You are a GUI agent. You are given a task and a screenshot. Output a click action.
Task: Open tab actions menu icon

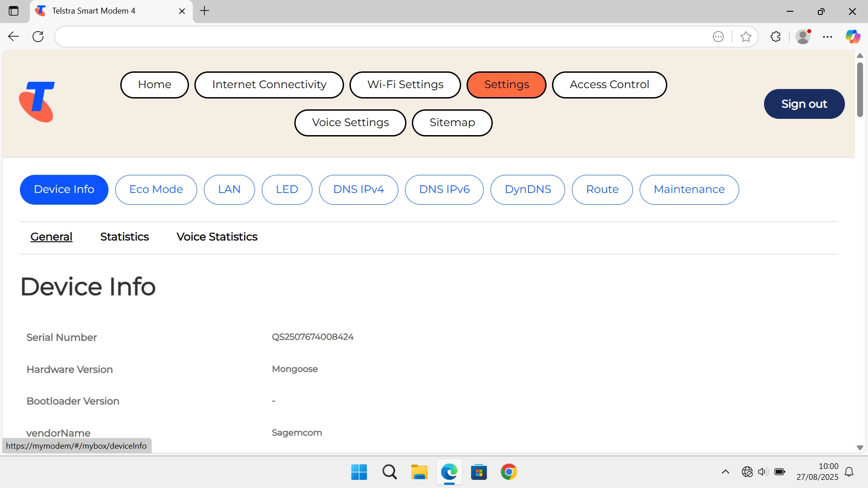point(14,11)
